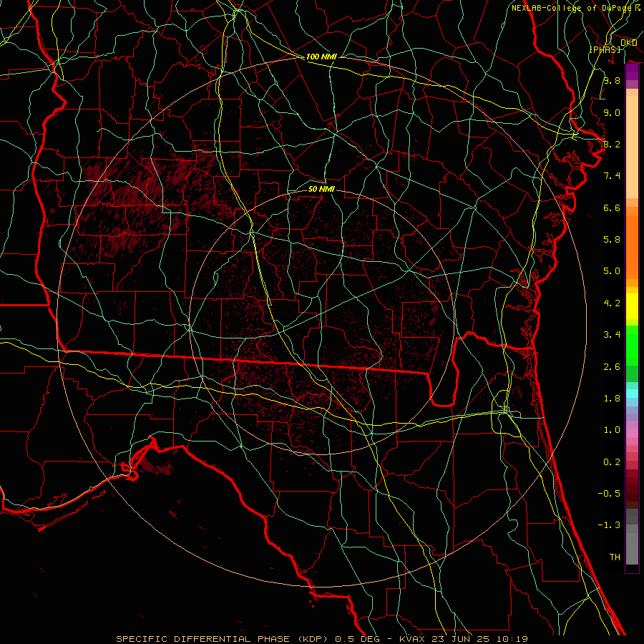
Task: Click the 5.0 legend value
Action: click(x=612, y=271)
